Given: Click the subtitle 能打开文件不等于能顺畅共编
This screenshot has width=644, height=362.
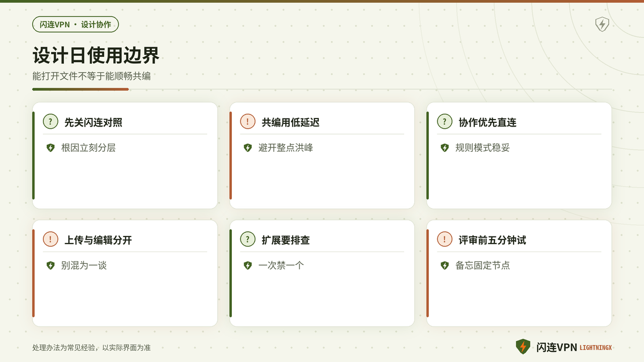Looking at the screenshot, I should coord(91,76).
